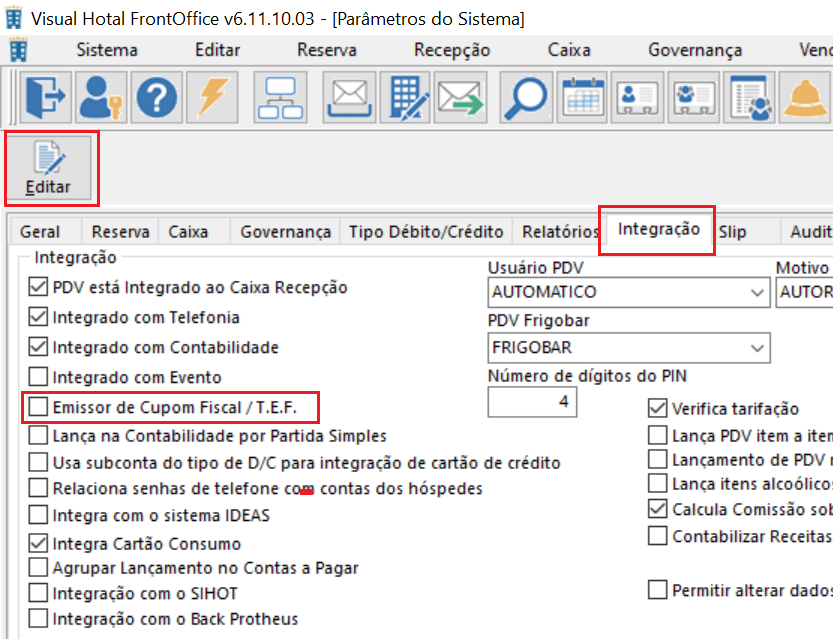
Task: Click the Número de dígitos do PIN field
Action: (532, 402)
